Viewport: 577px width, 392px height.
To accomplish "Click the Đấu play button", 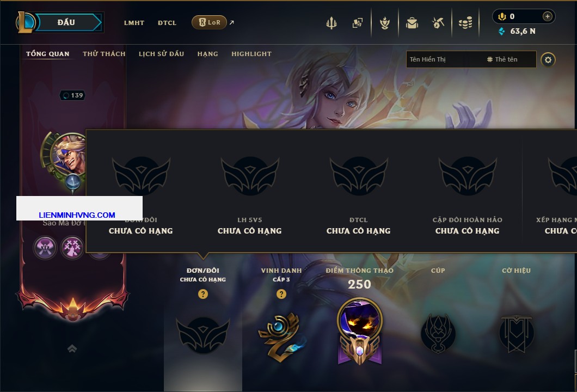I will click(x=66, y=22).
